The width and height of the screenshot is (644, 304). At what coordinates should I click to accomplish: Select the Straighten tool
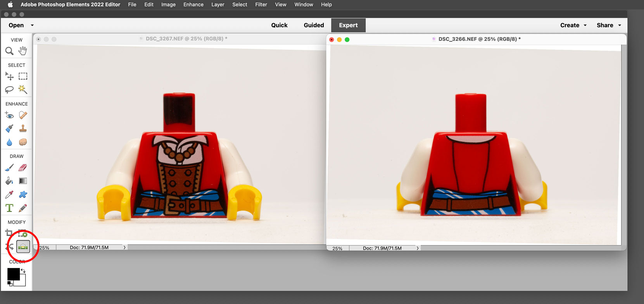(23, 247)
